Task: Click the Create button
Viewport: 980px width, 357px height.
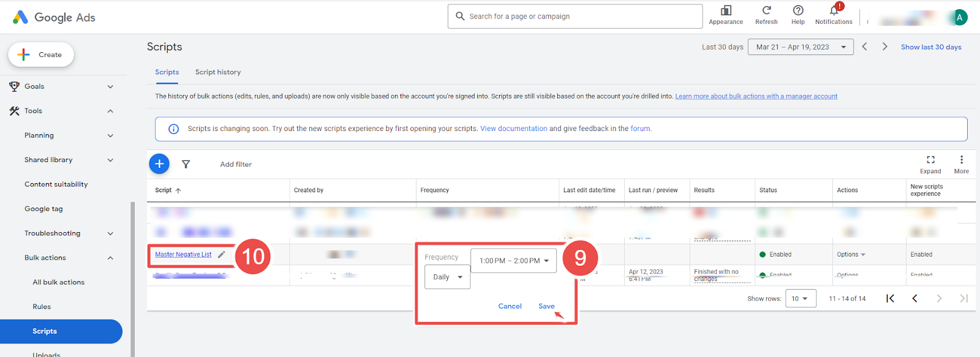Action: pos(41,54)
